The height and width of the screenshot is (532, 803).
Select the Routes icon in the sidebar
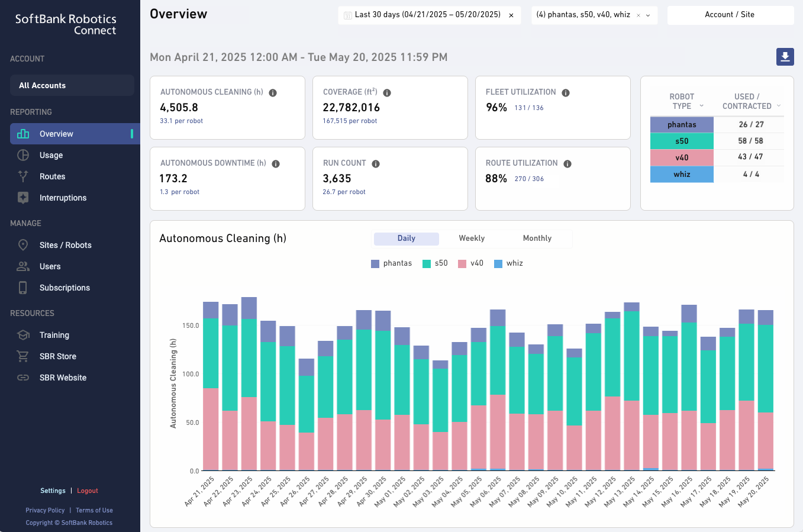(x=23, y=176)
